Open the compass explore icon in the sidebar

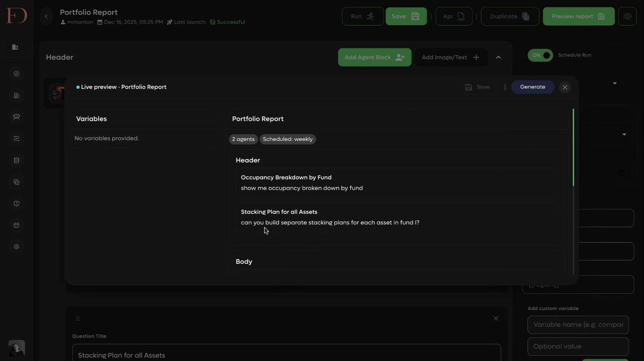[x=16, y=73]
